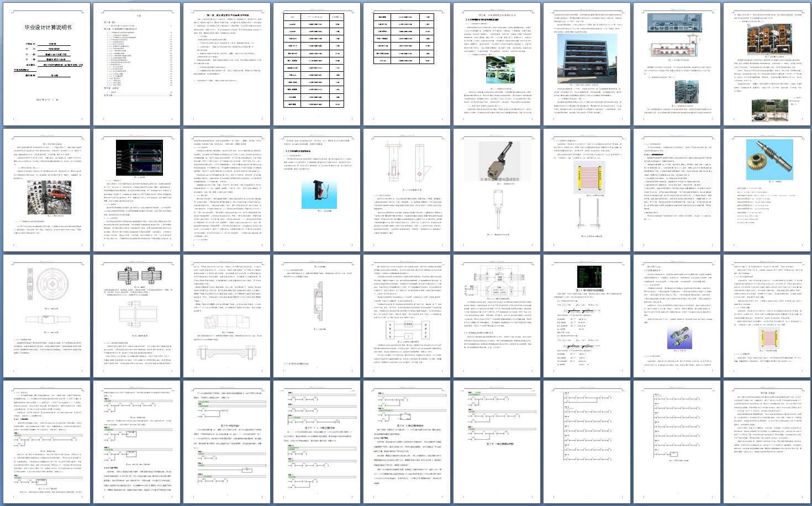The width and height of the screenshot is (812, 506).
Task: Open the page with the short seven-row table
Action: (x=407, y=64)
